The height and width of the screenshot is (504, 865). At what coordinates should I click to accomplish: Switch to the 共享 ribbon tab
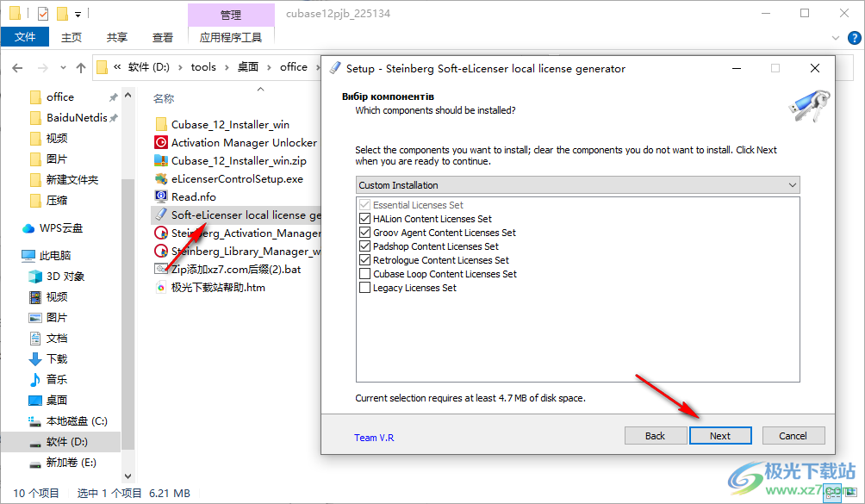[117, 37]
